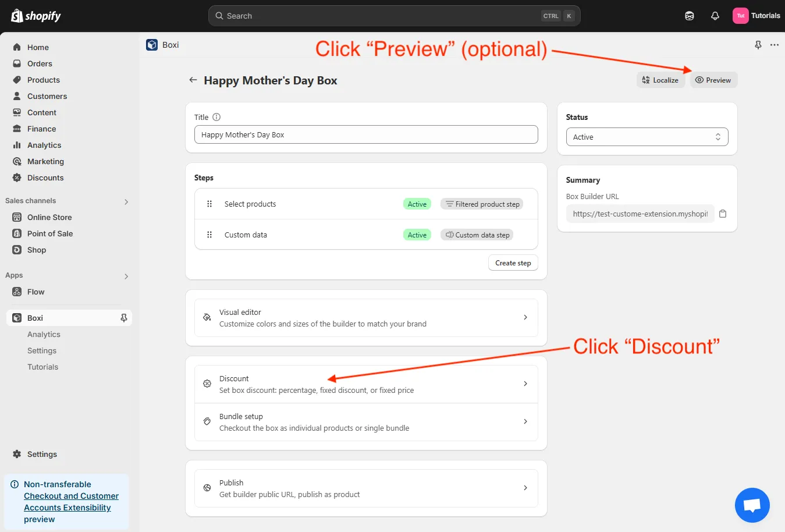This screenshot has width=785, height=532.
Task: Click the back arrow beside the box title
Action: coord(193,80)
